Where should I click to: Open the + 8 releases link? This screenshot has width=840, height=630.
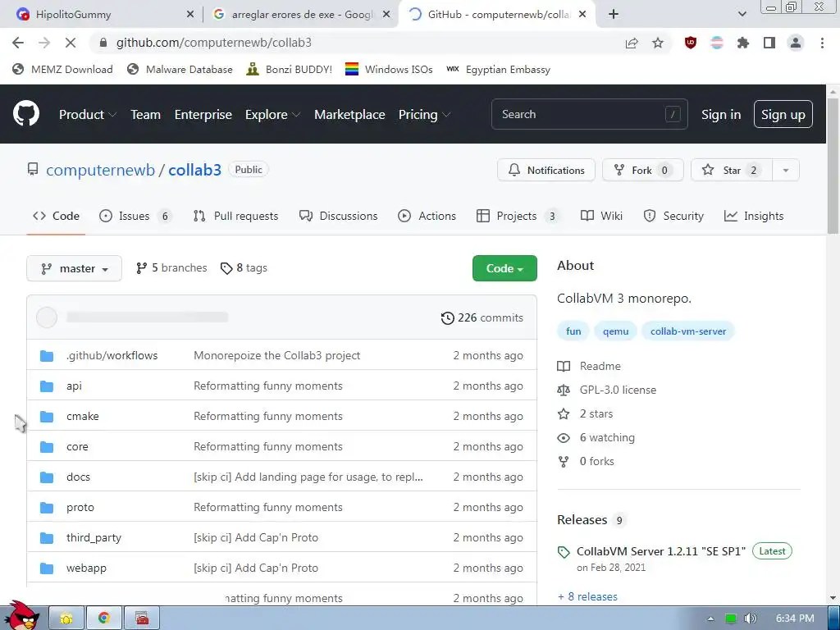(587, 597)
